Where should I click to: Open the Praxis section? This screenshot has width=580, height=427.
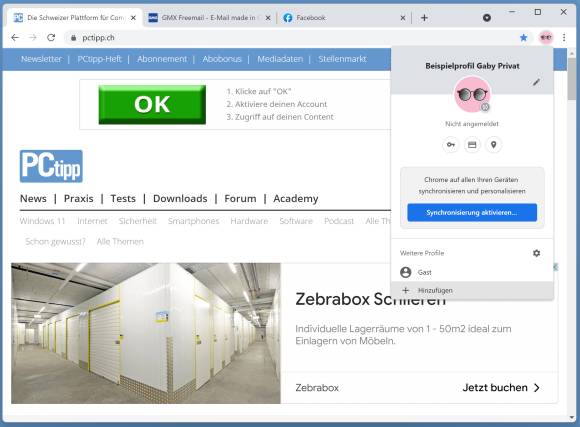79,199
